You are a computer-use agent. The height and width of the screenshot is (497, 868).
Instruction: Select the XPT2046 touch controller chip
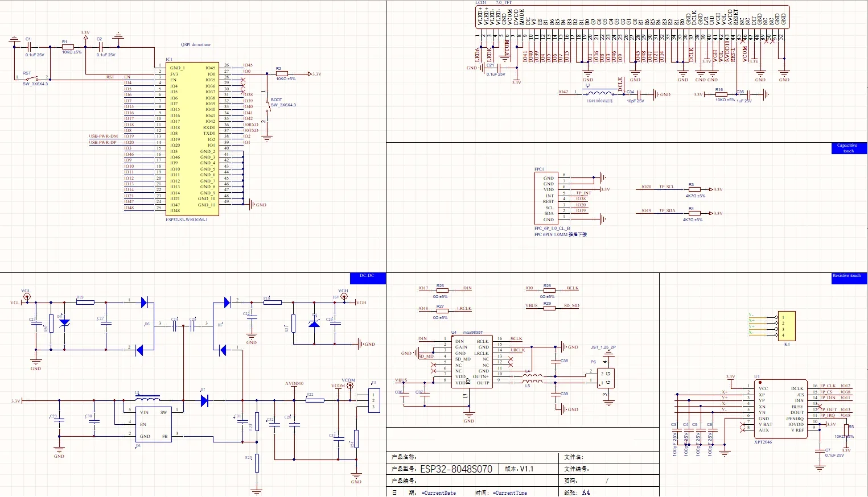pos(780,409)
